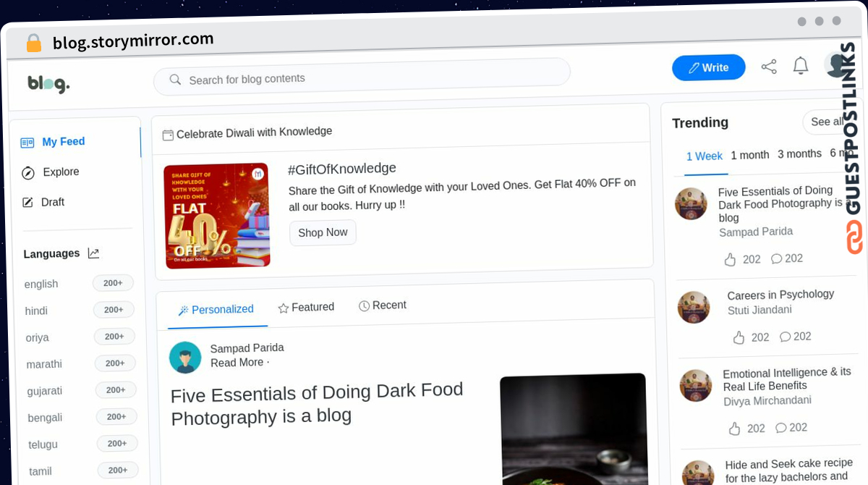Click the avatar beside the Emotional Intelligence post
Viewport: 868px width, 485px height.
(696, 385)
